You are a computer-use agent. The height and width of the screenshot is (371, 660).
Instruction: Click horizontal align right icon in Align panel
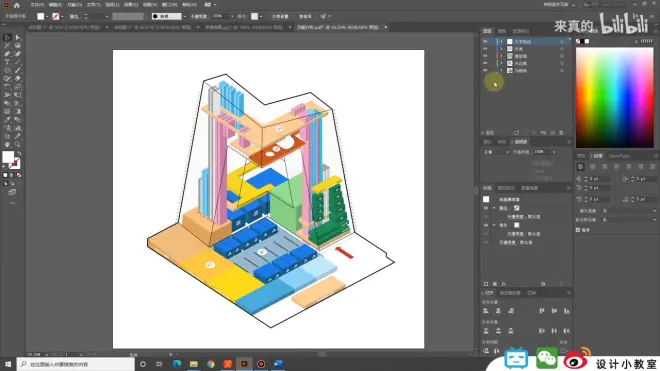(511, 311)
